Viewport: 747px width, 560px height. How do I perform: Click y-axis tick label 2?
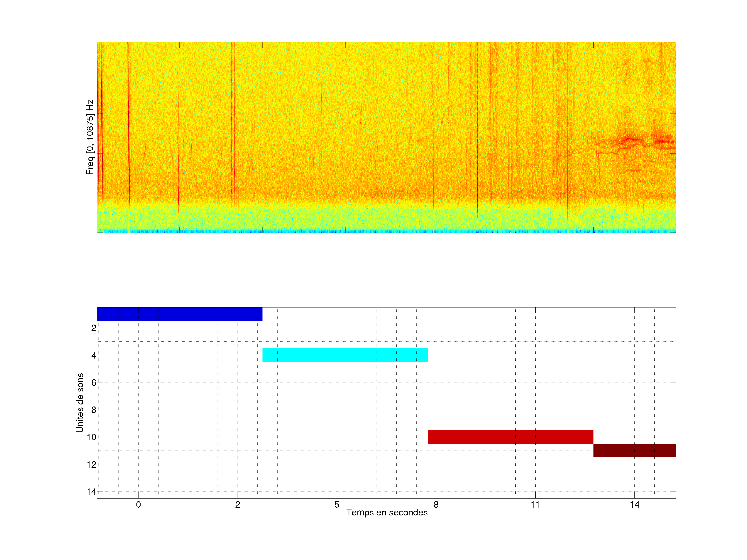tap(94, 328)
